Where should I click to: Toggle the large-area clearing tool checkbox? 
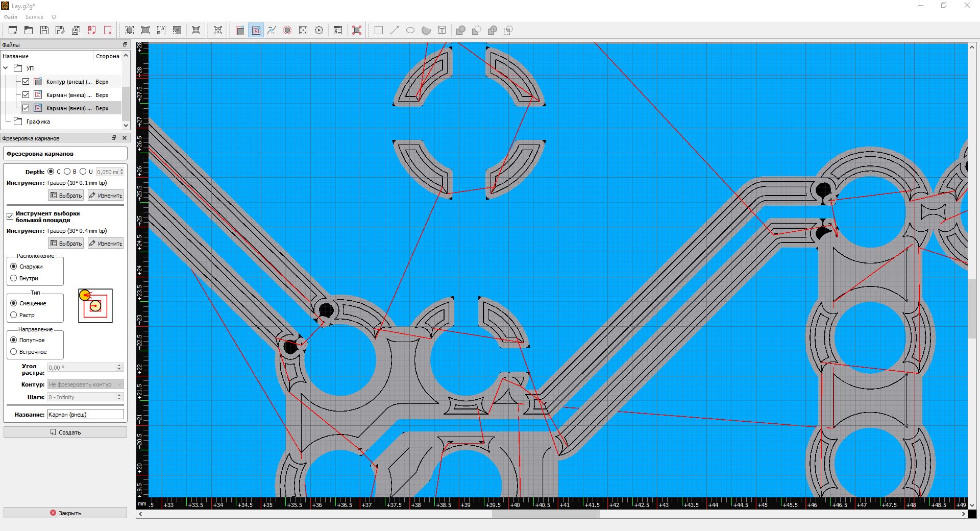point(10,216)
